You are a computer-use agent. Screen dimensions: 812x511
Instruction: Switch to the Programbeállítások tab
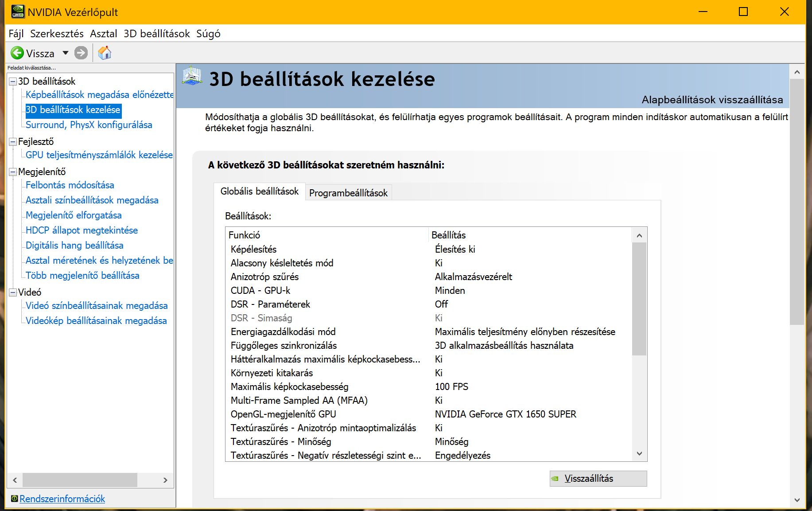click(x=348, y=193)
